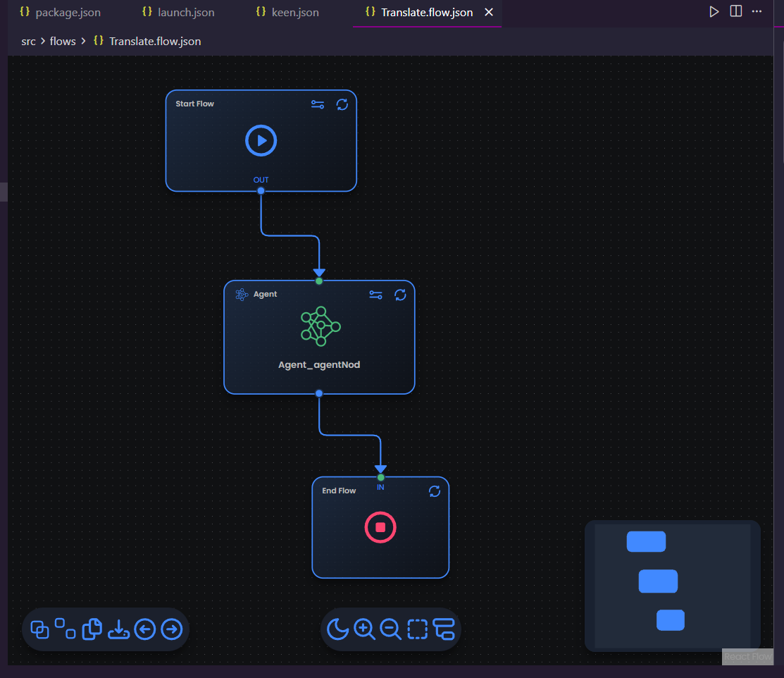Image resolution: width=784 pixels, height=678 pixels.
Task: Select the Agent_agentNod label
Action: (x=319, y=365)
